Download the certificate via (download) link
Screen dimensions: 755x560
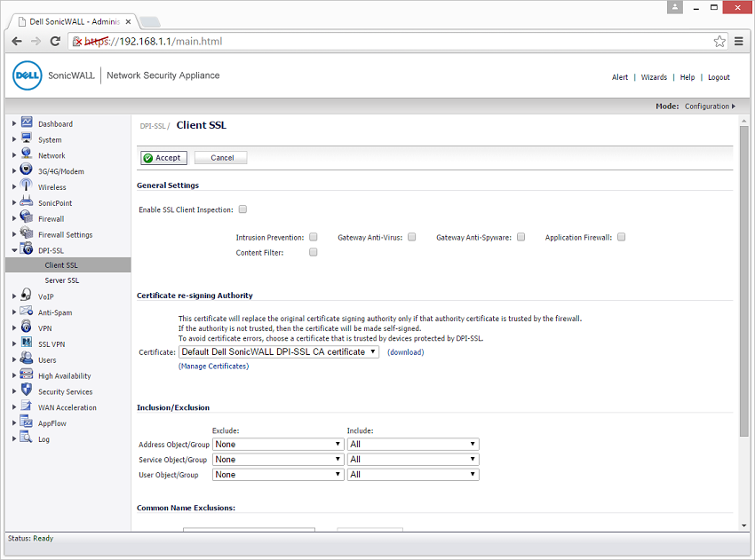(405, 352)
